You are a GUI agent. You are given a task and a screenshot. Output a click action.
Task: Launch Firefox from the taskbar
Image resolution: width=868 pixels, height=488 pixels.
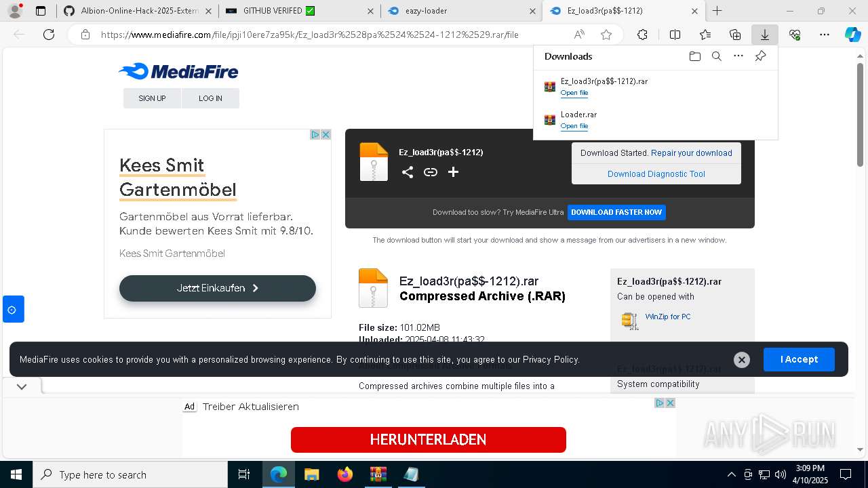coord(345,474)
